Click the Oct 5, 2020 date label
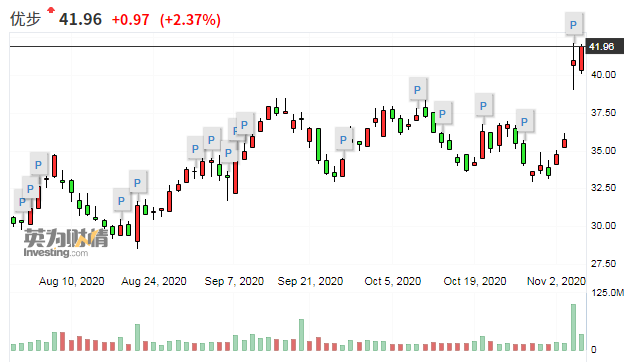The width and height of the screenshot is (643, 362). (393, 281)
